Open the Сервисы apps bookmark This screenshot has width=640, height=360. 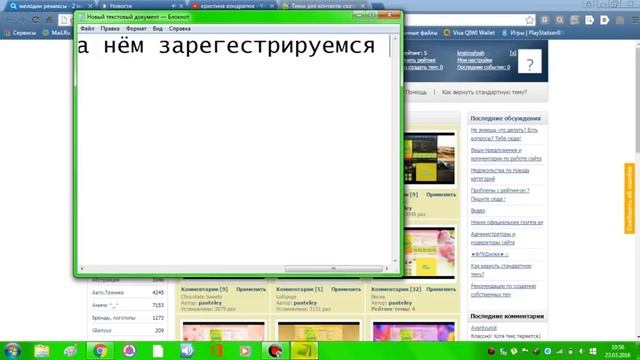(20, 33)
